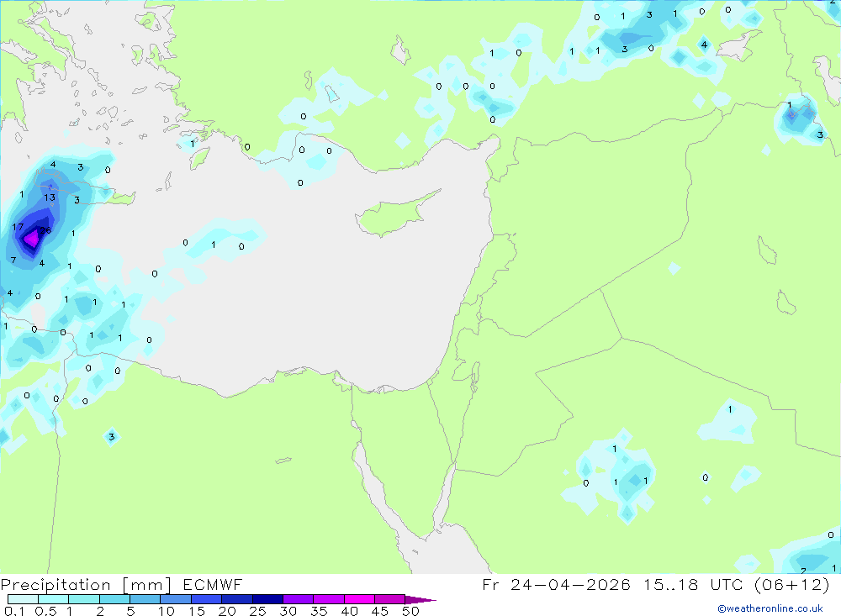This screenshot has width=841, height=616.
Task: Click the legend label '50'
Action: (411, 611)
